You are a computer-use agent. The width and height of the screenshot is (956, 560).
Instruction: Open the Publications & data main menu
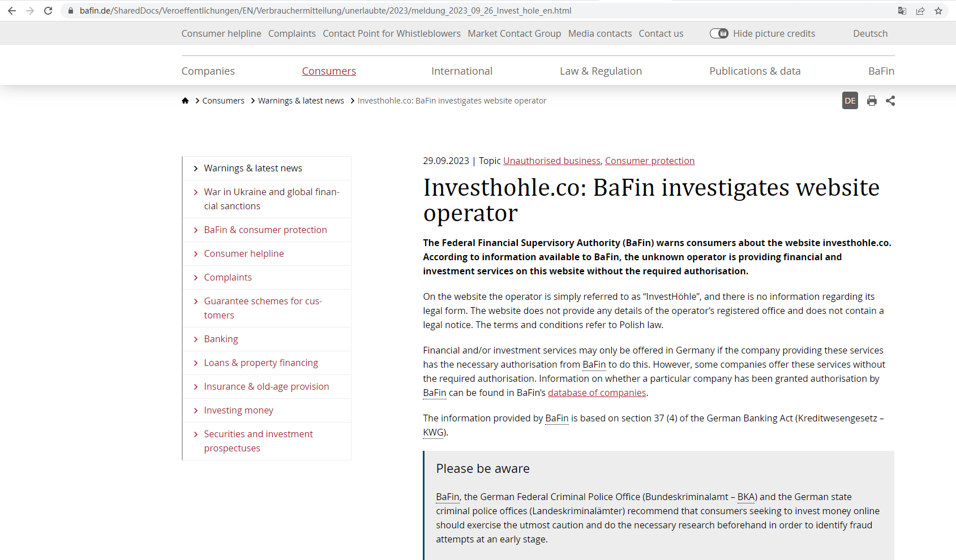coord(755,71)
